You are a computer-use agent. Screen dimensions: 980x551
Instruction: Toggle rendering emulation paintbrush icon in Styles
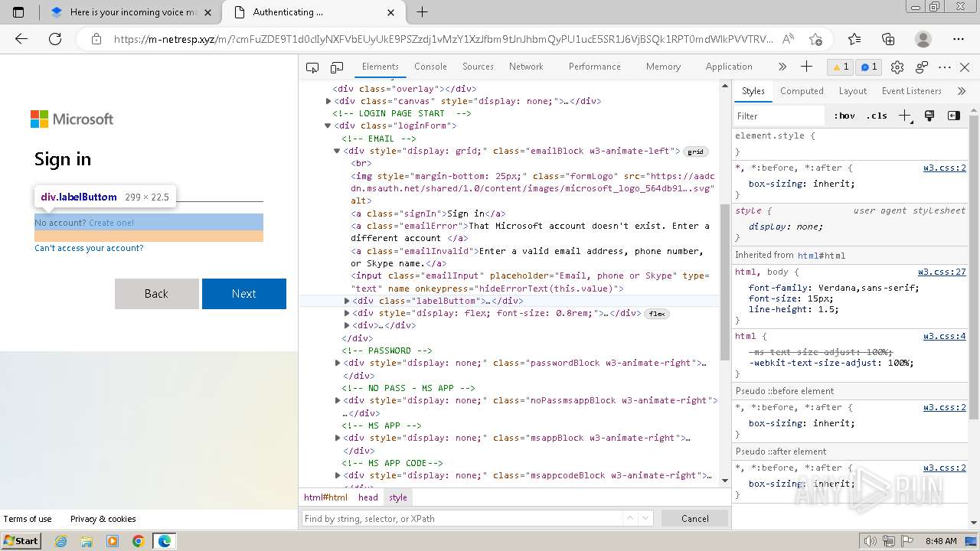tap(929, 116)
